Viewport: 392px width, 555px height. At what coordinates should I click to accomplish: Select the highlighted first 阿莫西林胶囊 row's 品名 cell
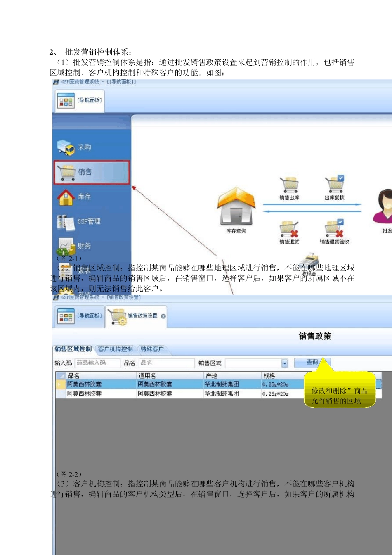click(x=102, y=384)
